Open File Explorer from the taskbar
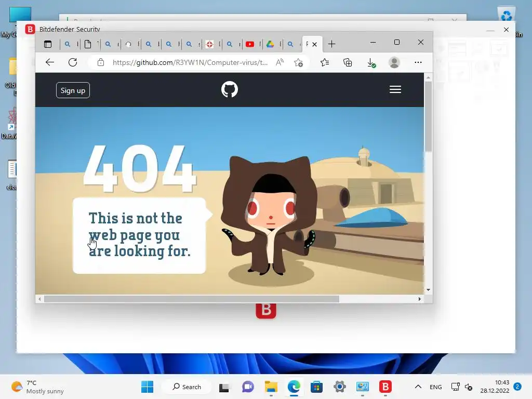532x399 pixels. (271, 387)
